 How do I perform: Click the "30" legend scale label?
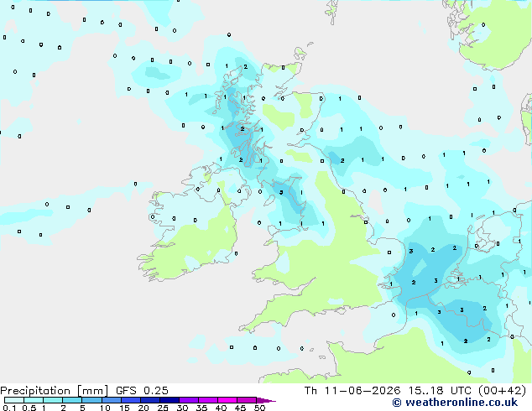[182, 408]
